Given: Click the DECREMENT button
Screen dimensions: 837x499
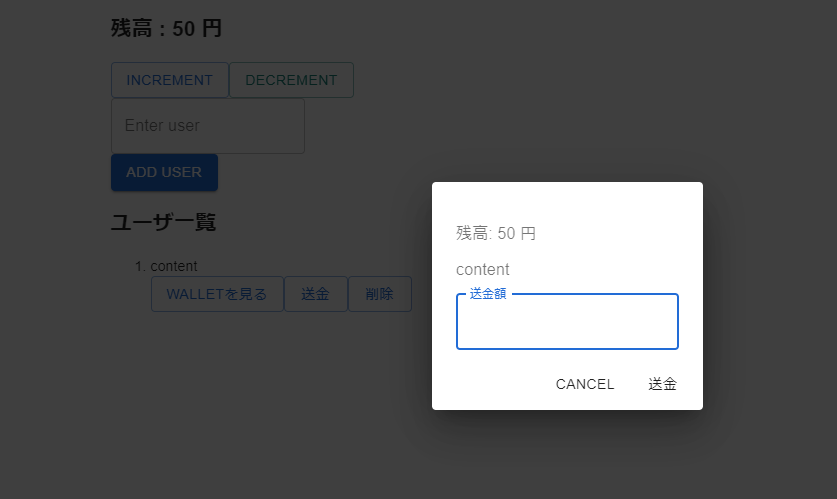Looking at the screenshot, I should (x=291, y=80).
